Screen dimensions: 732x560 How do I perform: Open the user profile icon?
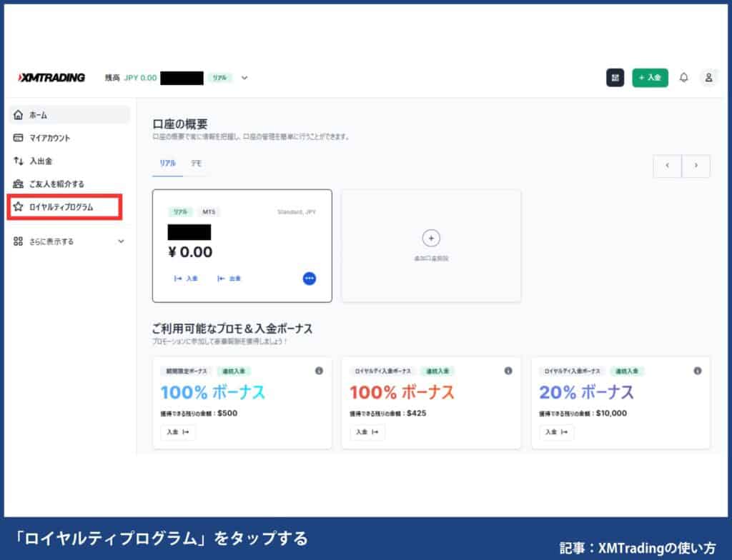click(708, 77)
